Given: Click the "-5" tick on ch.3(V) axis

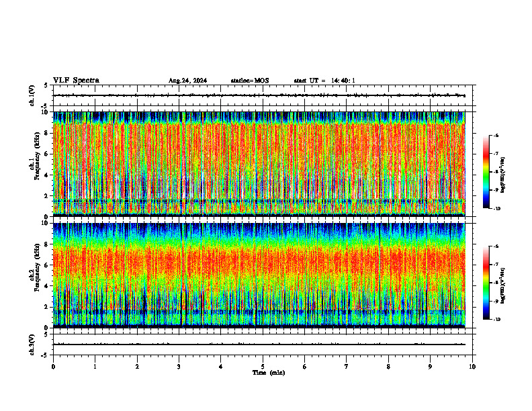Looking at the screenshot, I should (x=45, y=355).
